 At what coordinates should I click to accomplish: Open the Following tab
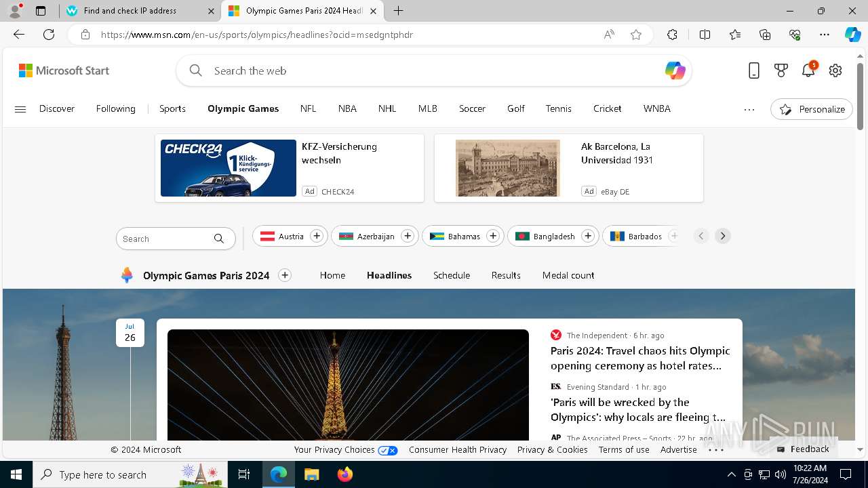coord(116,108)
